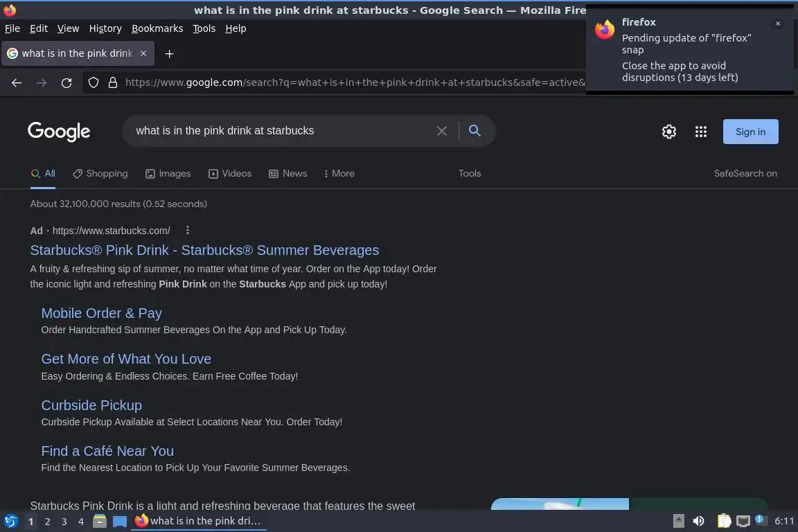This screenshot has height=532, width=798.
Task: Click the clipboard tray icon
Action: (724, 521)
